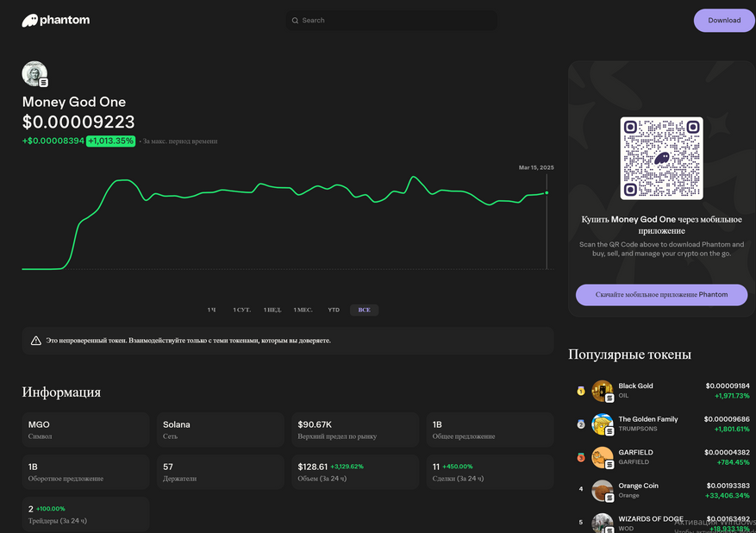Viewport: 756px width, 533px height.
Task: Click the 57 Держатели card
Action: tap(221, 473)
